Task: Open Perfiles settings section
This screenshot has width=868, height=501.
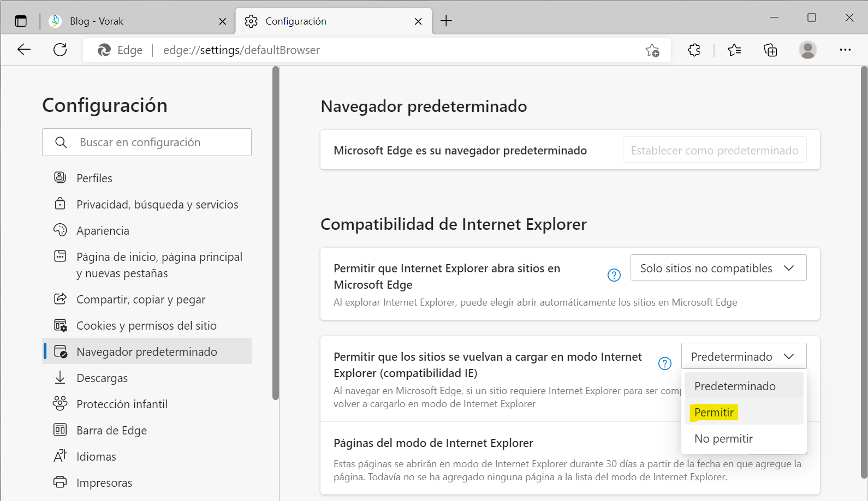Action: (147, 178)
